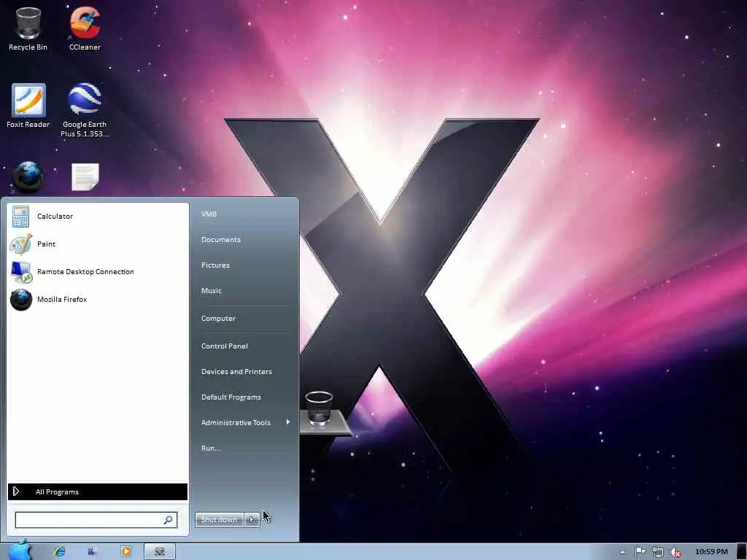Click the Shut down button

tap(219, 519)
